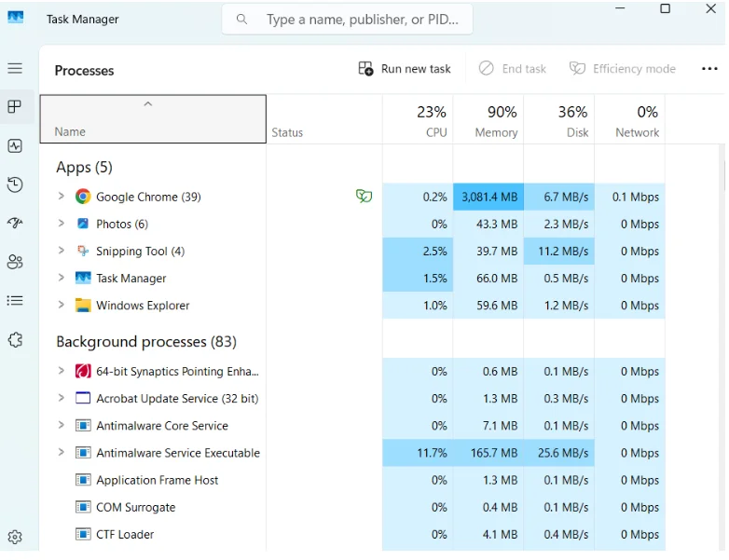Open Startup apps sidebar icon
This screenshot has height=560, width=729.
[x=15, y=223]
